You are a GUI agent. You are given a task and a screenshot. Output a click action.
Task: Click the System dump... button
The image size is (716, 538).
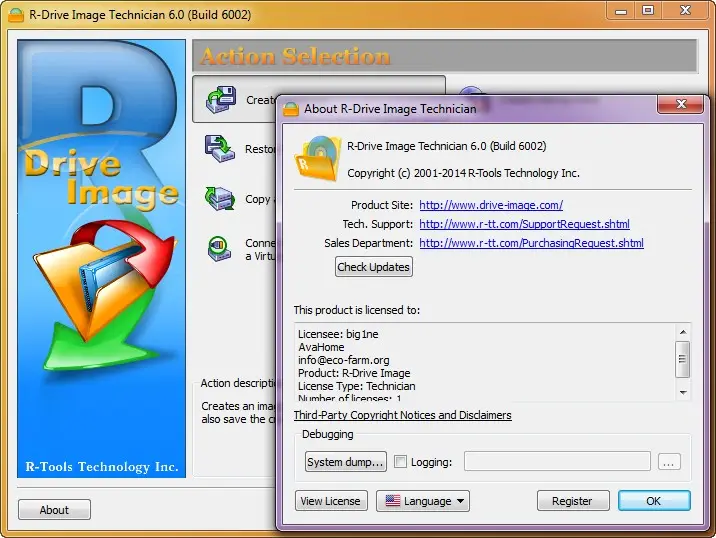[x=345, y=462]
